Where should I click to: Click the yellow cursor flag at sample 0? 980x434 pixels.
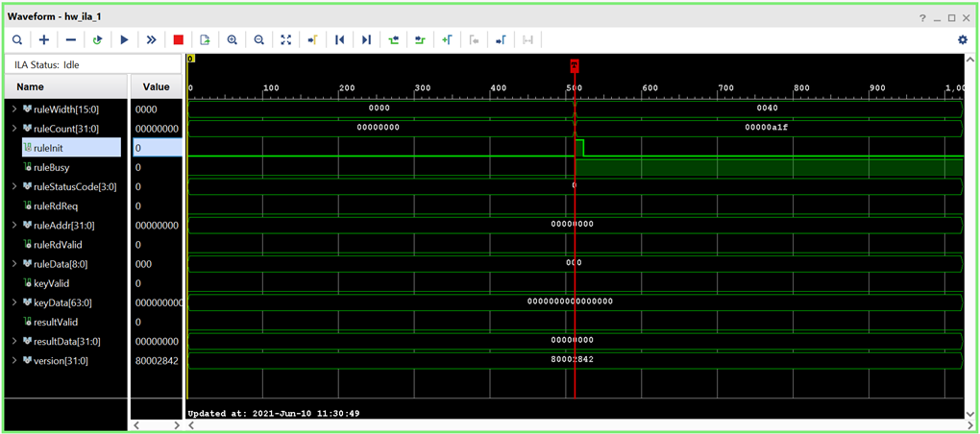[x=190, y=58]
